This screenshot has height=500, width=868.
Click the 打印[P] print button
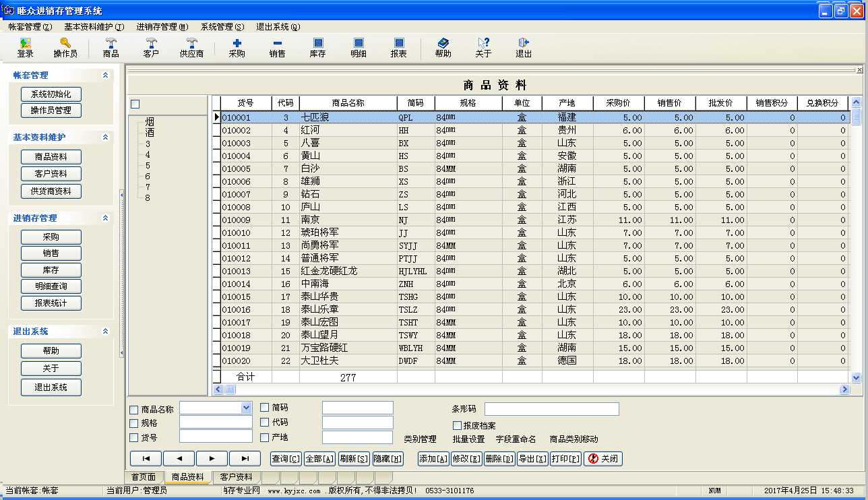[565, 459]
